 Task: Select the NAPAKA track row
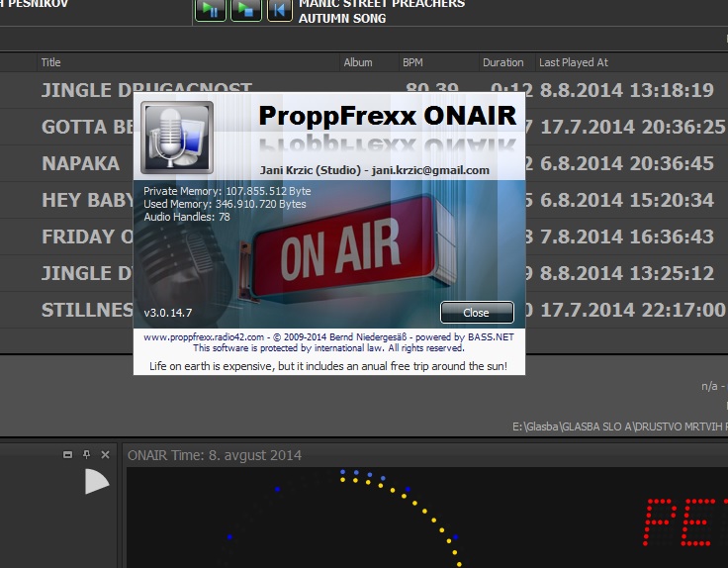[x=81, y=163]
